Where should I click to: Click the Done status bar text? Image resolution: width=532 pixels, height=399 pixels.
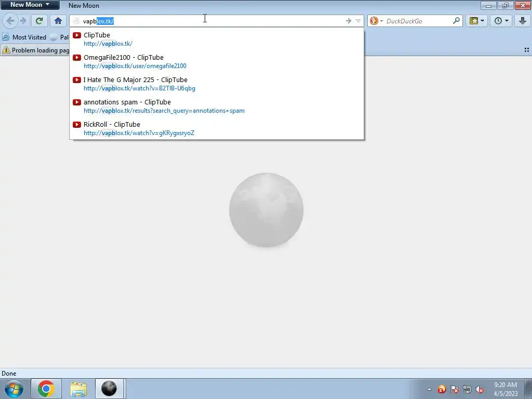9,373
